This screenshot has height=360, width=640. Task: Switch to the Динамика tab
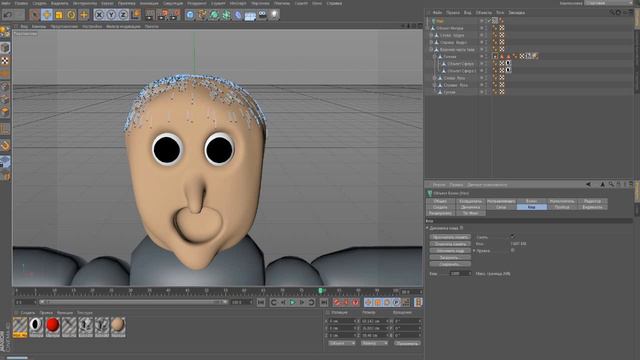[x=471, y=207]
